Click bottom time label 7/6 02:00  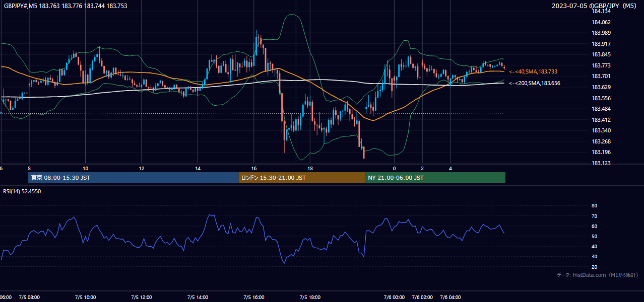click(422, 297)
